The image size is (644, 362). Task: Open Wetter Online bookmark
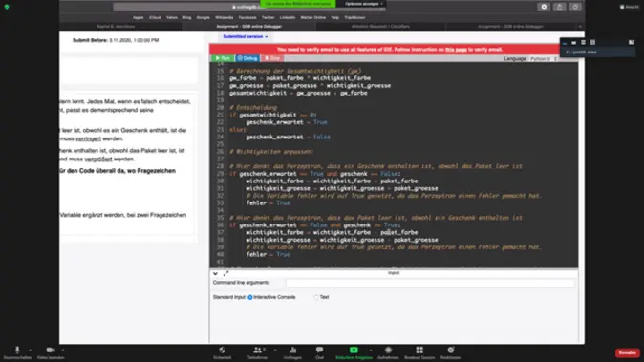(x=313, y=17)
